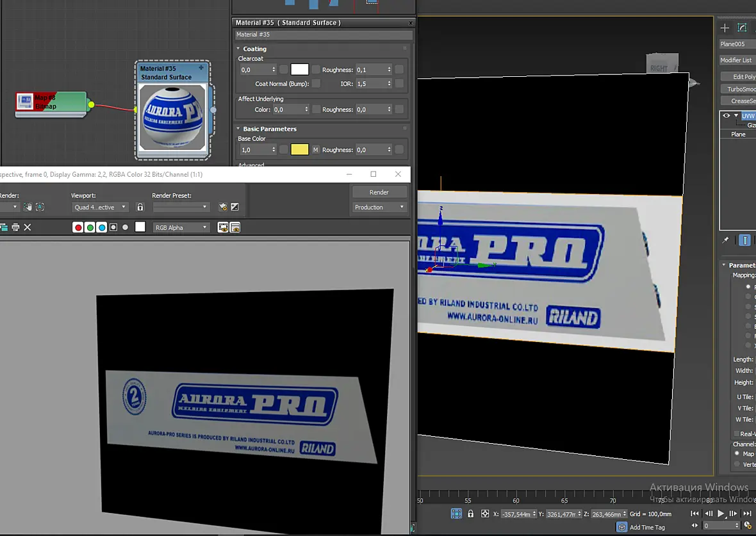Click the Print Image icon
Viewport: 756px width, 536px height.
pos(15,227)
